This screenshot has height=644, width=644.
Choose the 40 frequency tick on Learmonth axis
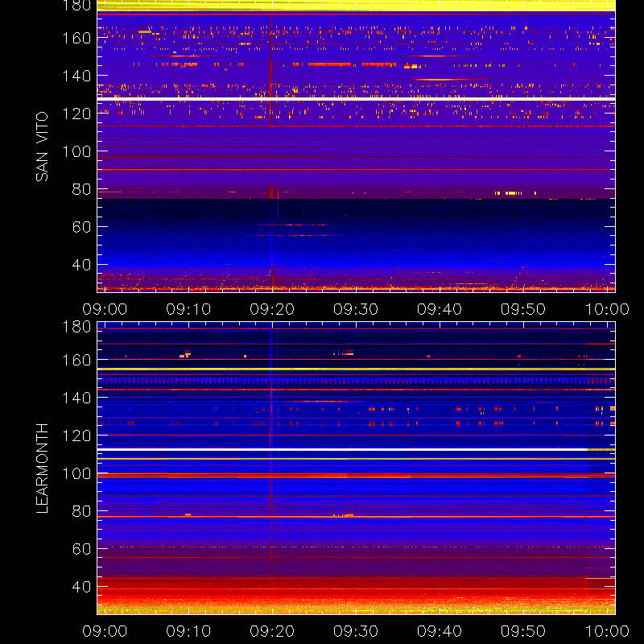tap(81, 587)
